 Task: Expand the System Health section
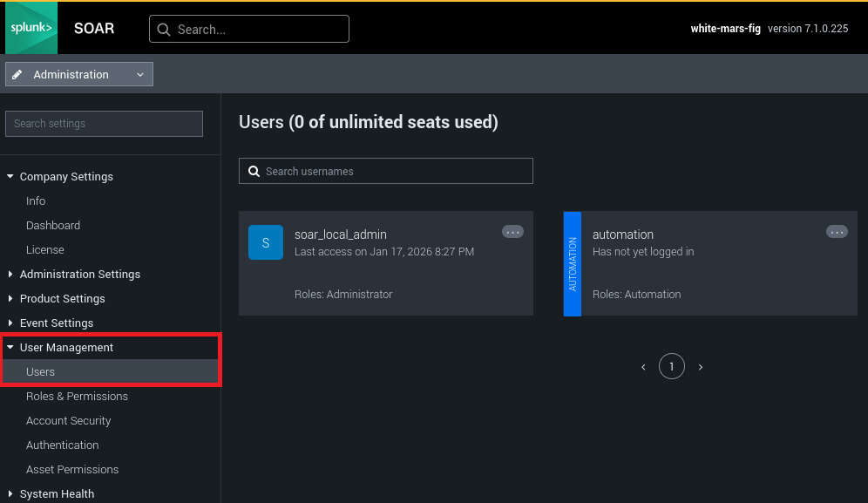pos(10,494)
